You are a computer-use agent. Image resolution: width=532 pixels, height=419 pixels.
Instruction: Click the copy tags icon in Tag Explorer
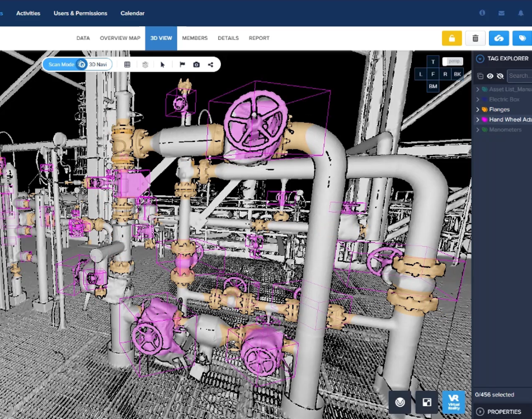(480, 76)
